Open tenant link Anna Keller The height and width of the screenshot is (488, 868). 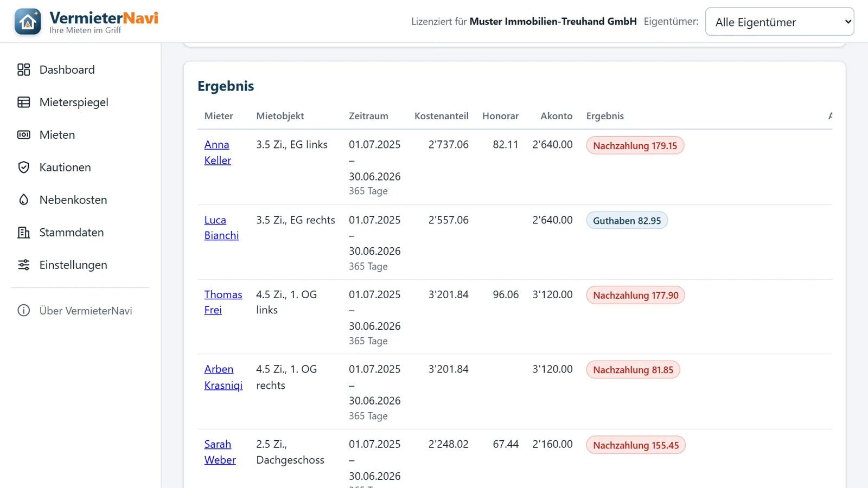point(218,152)
